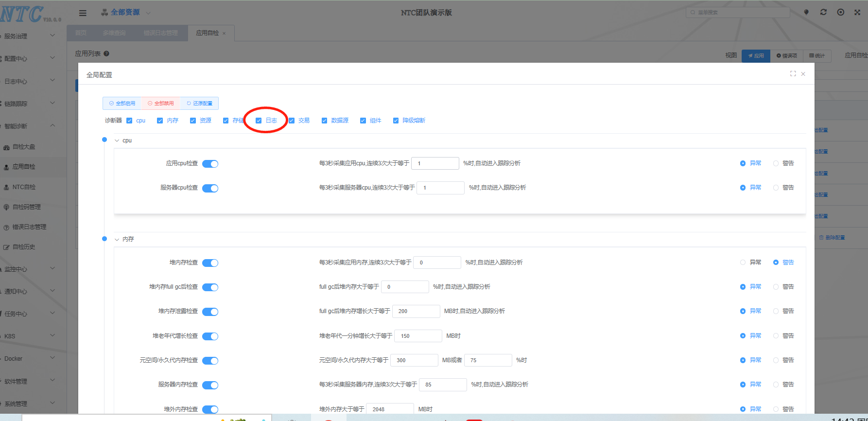Collapse the 内存 section
The width and height of the screenshot is (868, 421).
(117, 239)
